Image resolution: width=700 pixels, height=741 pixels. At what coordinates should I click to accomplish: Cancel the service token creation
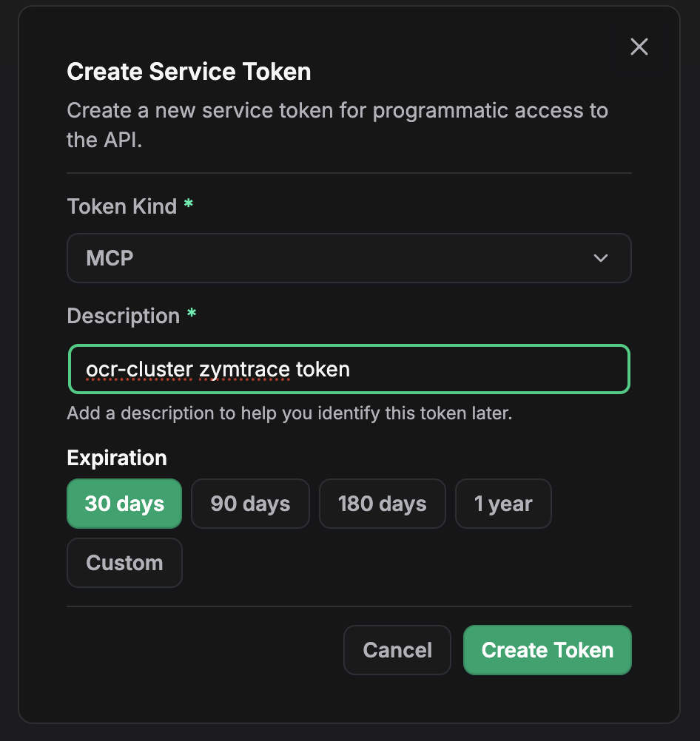[x=397, y=649]
